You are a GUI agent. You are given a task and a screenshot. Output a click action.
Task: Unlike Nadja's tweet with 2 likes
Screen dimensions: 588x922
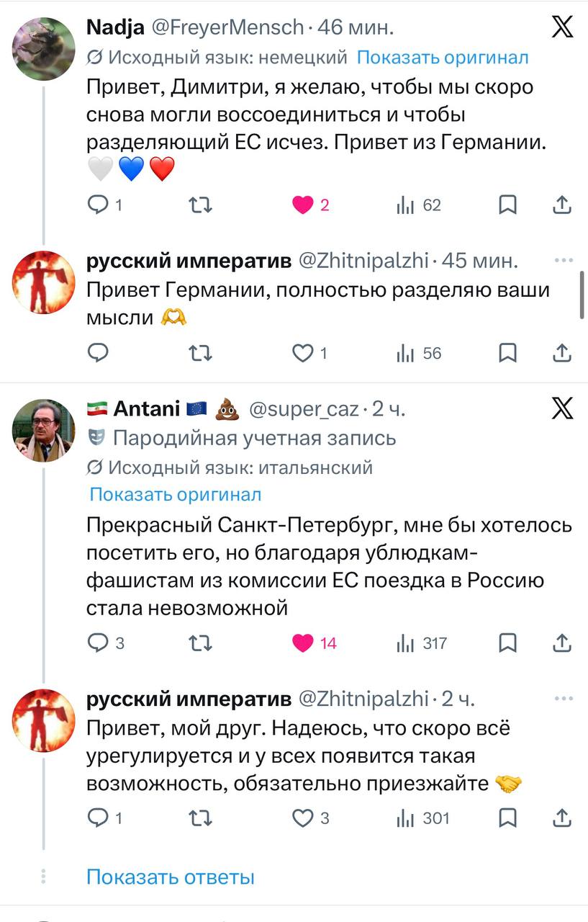click(x=303, y=205)
